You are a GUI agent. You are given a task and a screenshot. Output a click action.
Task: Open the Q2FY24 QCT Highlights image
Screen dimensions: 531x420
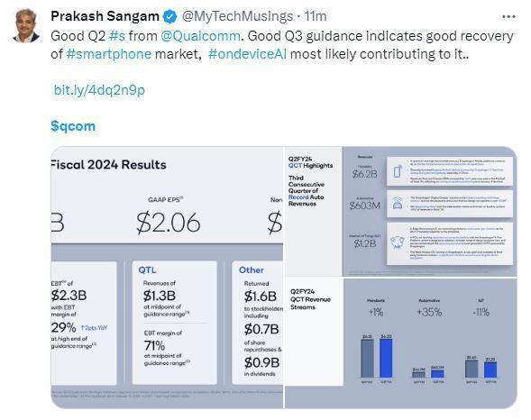coord(401,211)
